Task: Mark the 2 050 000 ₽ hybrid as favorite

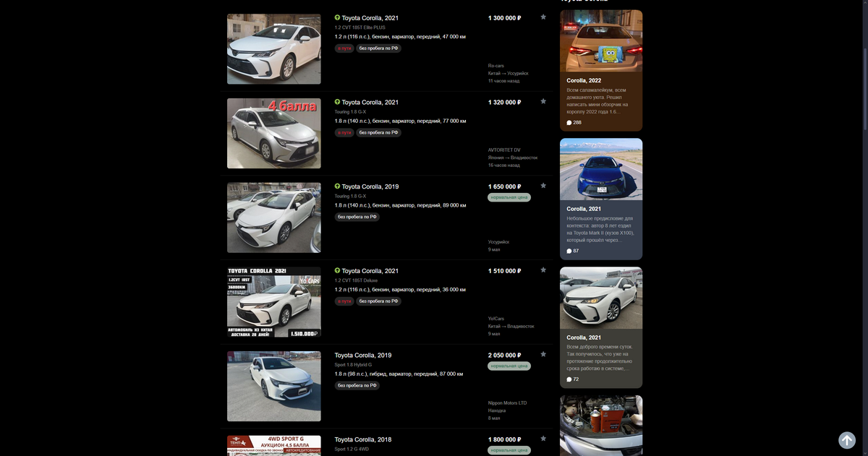Action: (543, 354)
